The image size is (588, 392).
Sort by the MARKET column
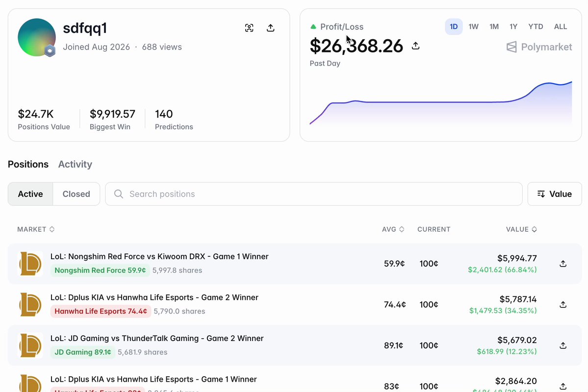pos(36,229)
